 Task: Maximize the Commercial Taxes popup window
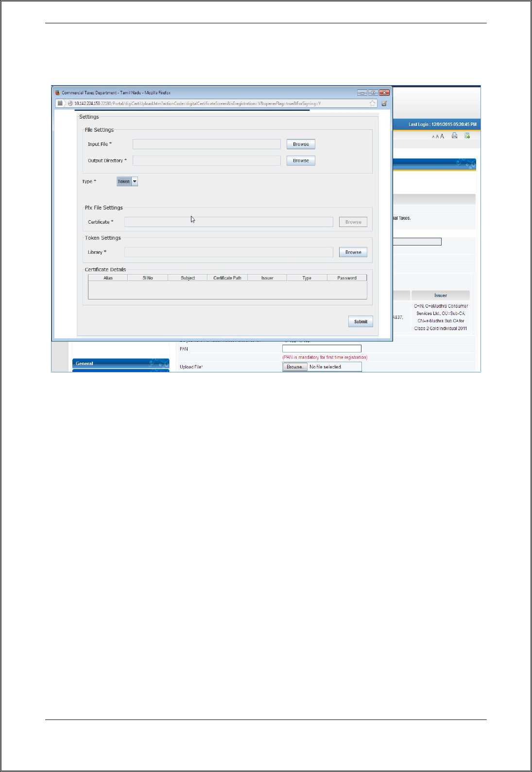pos(373,92)
